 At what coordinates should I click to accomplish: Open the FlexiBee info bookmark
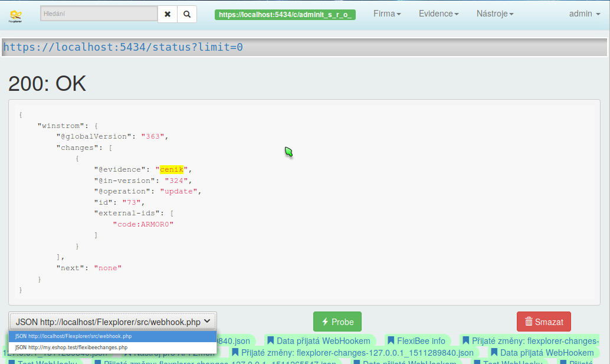(x=416, y=341)
